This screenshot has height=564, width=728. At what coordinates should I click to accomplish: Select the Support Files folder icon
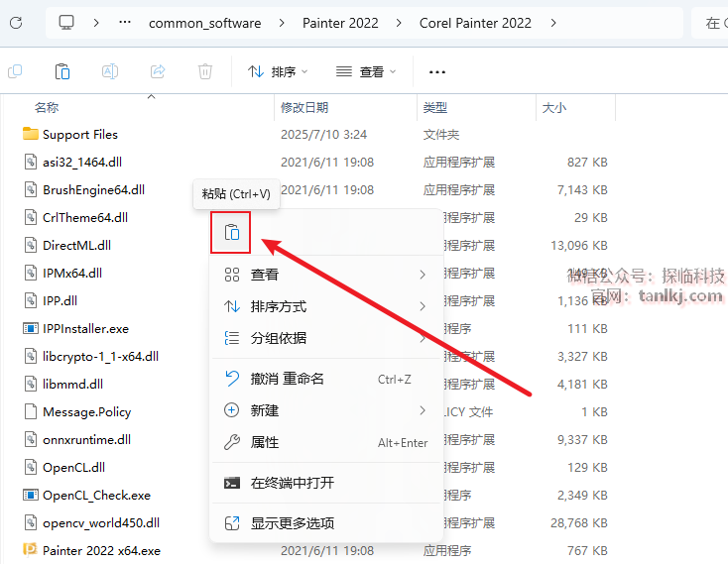click(x=31, y=134)
